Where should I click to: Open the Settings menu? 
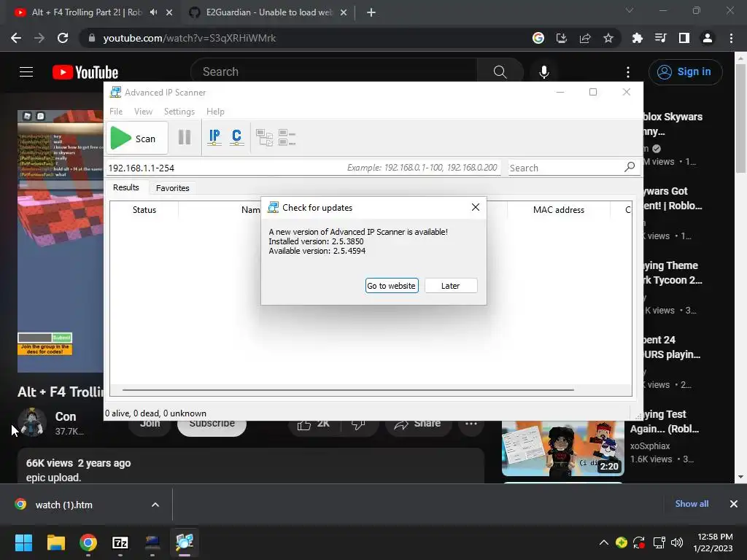pos(179,112)
